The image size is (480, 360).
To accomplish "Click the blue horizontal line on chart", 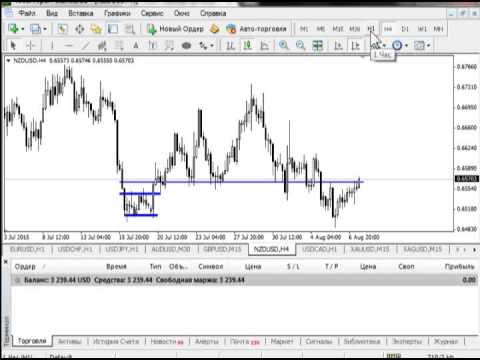I will (242, 182).
